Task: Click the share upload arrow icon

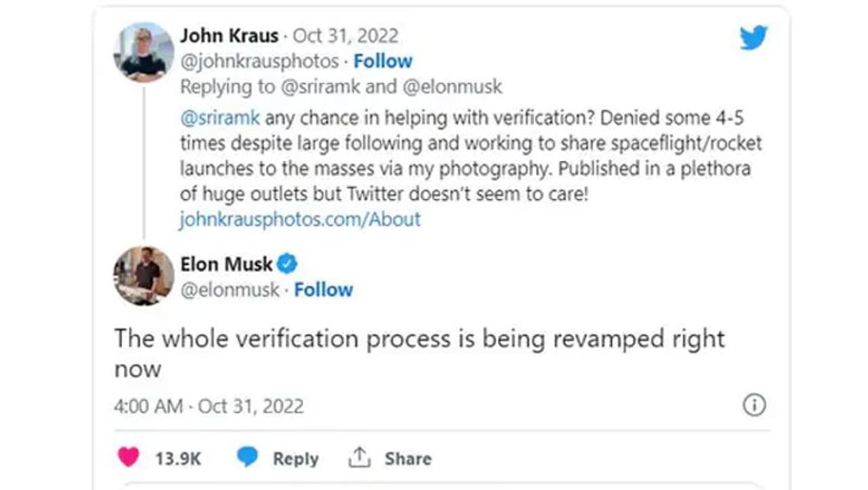Action: (359, 458)
